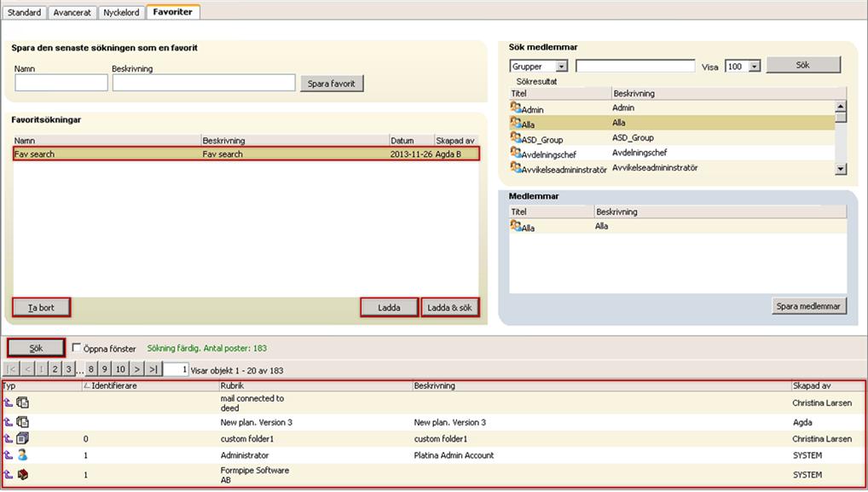
Task: Open the Grupper dropdown in Sök medlemmar
Action: 561,67
